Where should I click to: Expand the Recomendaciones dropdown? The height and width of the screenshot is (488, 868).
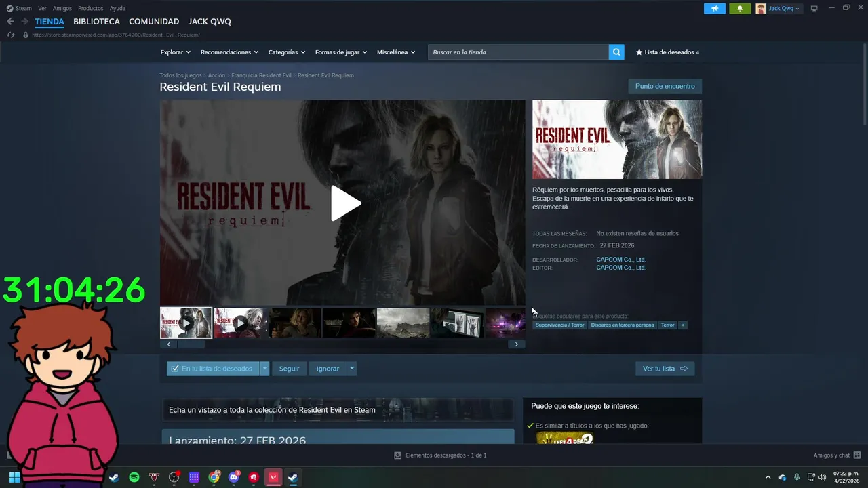[x=229, y=52]
